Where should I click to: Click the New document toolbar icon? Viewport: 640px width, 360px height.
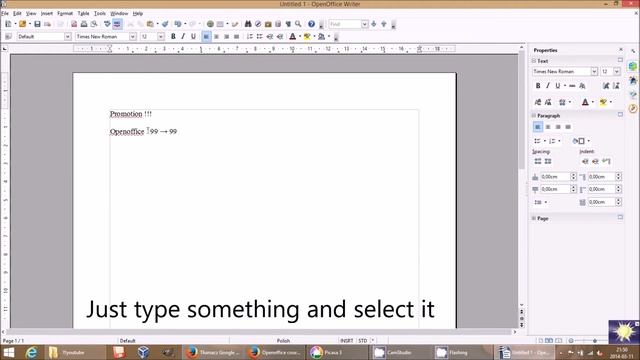point(8,24)
